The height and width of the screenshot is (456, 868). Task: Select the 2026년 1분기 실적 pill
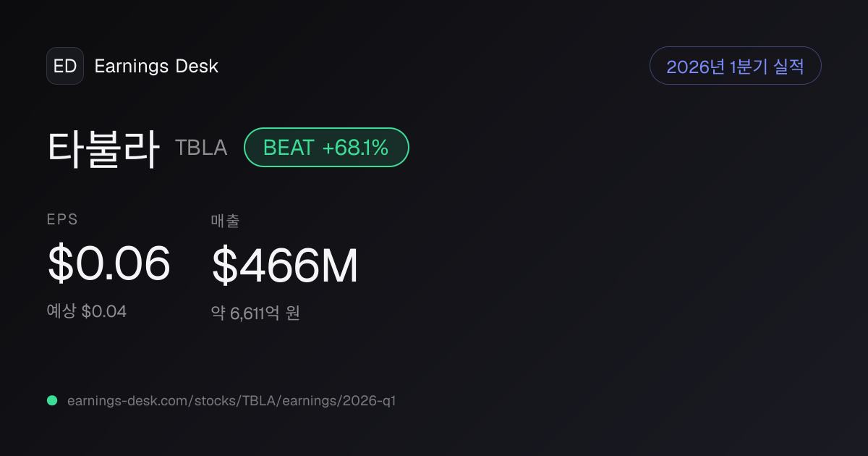point(736,66)
